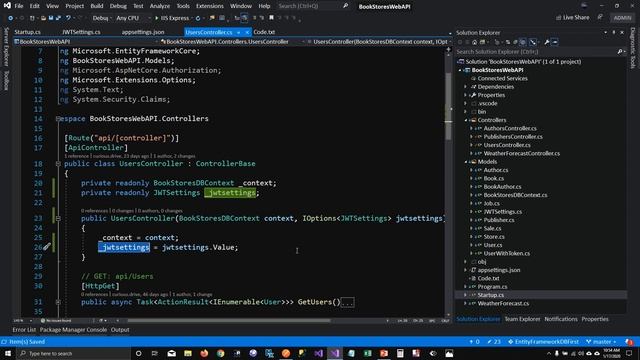This screenshot has width=640, height=360.
Task: Click the ADMIN badge button
Action: tap(622, 18)
